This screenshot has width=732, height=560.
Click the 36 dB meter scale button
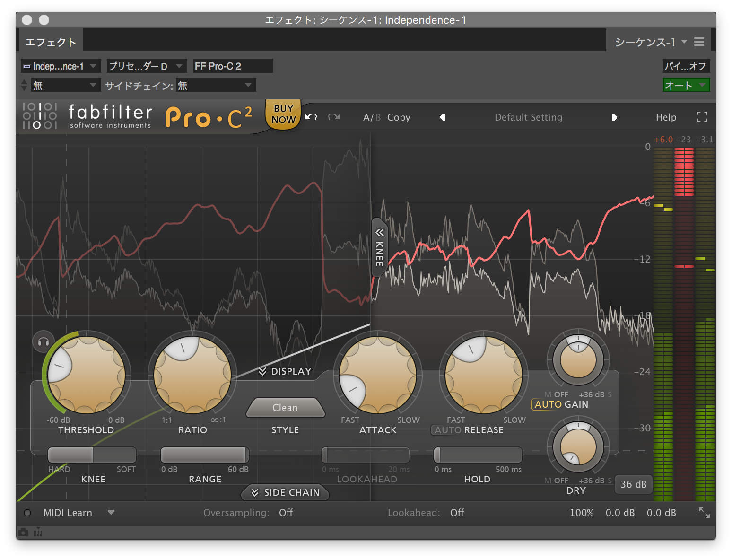pyautogui.click(x=633, y=484)
